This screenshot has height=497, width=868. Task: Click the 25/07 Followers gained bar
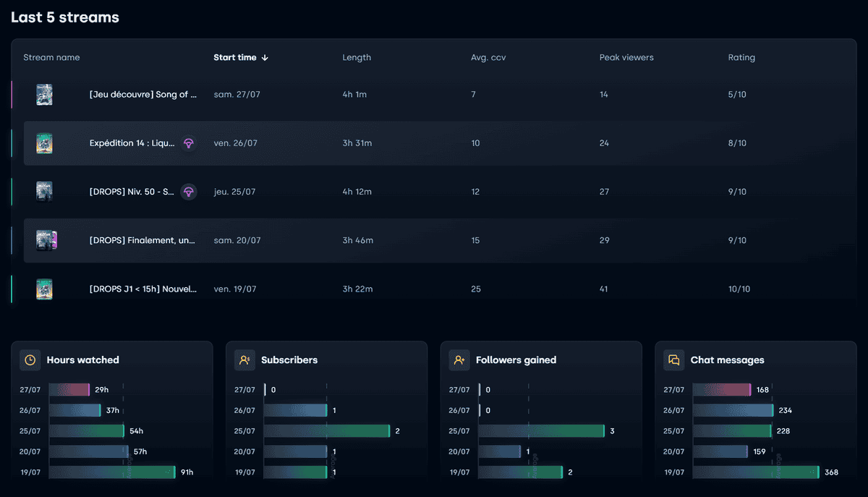tap(541, 431)
